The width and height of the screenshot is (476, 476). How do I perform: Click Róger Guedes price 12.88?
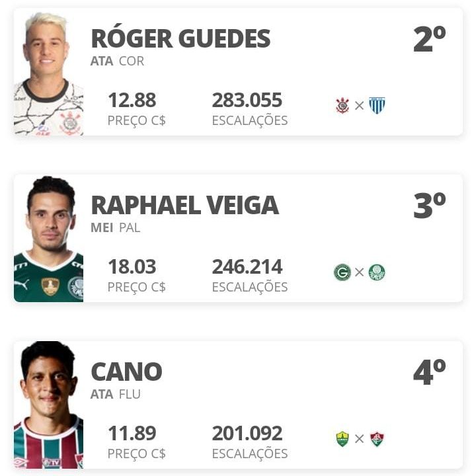tap(132, 100)
